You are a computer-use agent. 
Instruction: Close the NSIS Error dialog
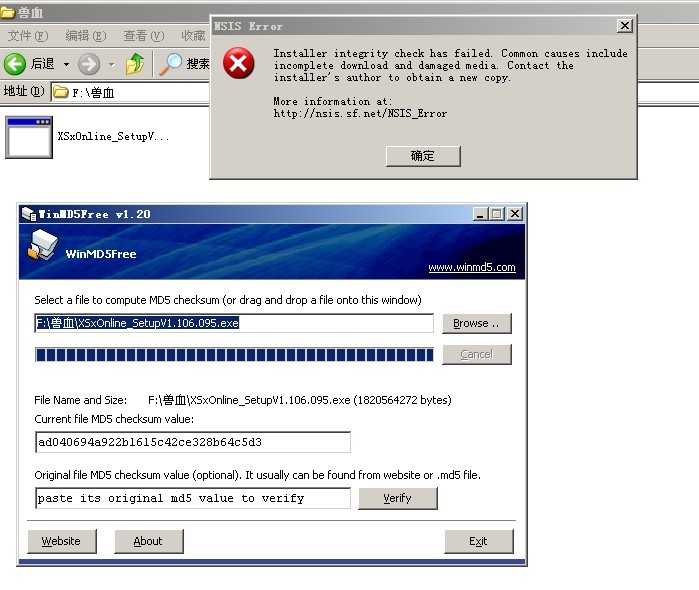point(624,26)
